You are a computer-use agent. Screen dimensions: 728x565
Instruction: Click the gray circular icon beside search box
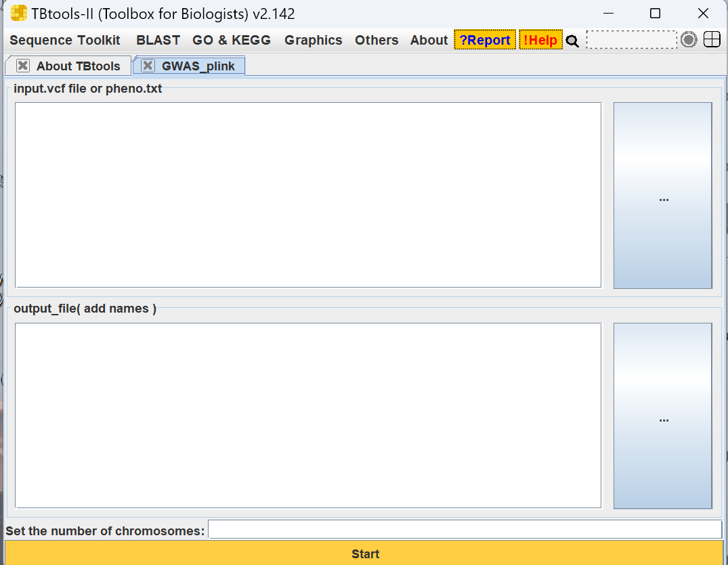[689, 40]
